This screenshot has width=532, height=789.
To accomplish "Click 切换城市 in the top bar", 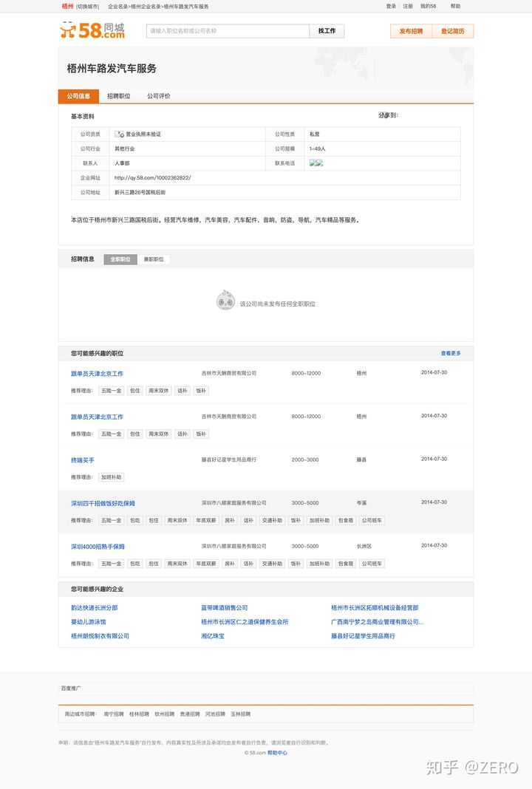I will (x=88, y=7).
